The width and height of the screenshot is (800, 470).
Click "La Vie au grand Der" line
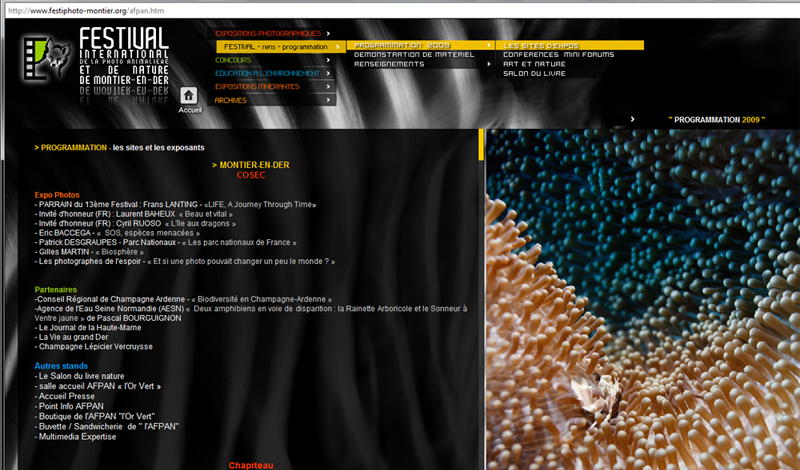click(71, 337)
